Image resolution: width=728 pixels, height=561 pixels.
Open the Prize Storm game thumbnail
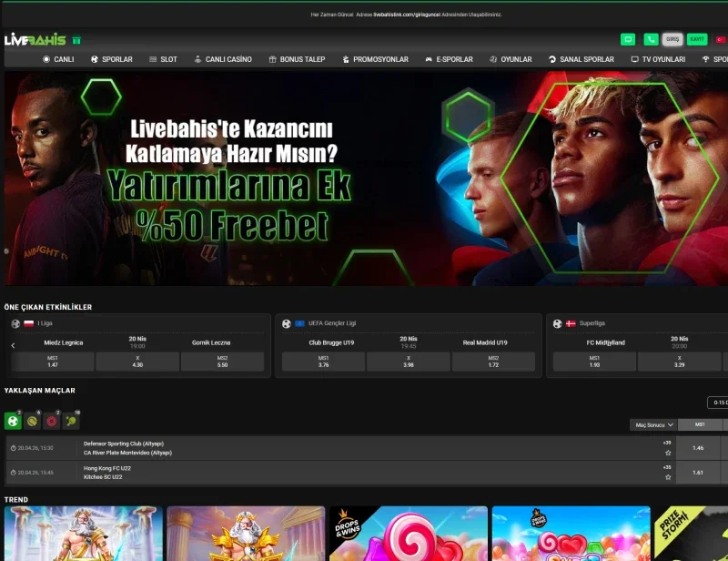click(x=692, y=534)
